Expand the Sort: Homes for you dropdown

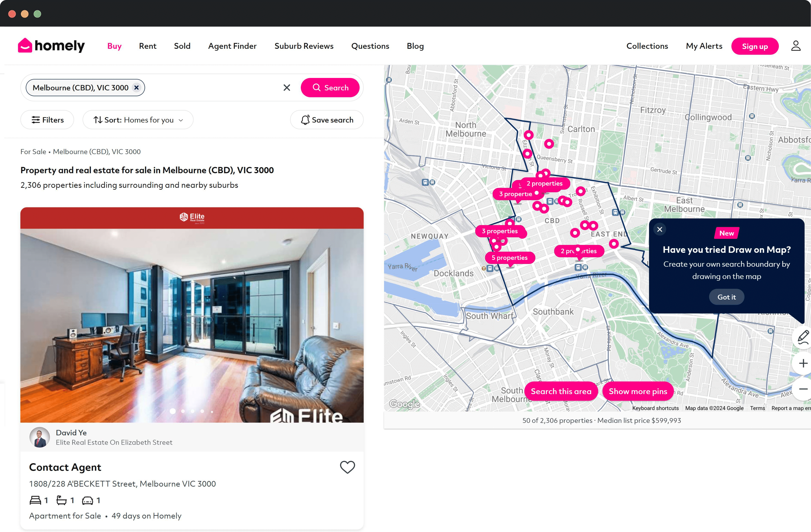click(138, 120)
